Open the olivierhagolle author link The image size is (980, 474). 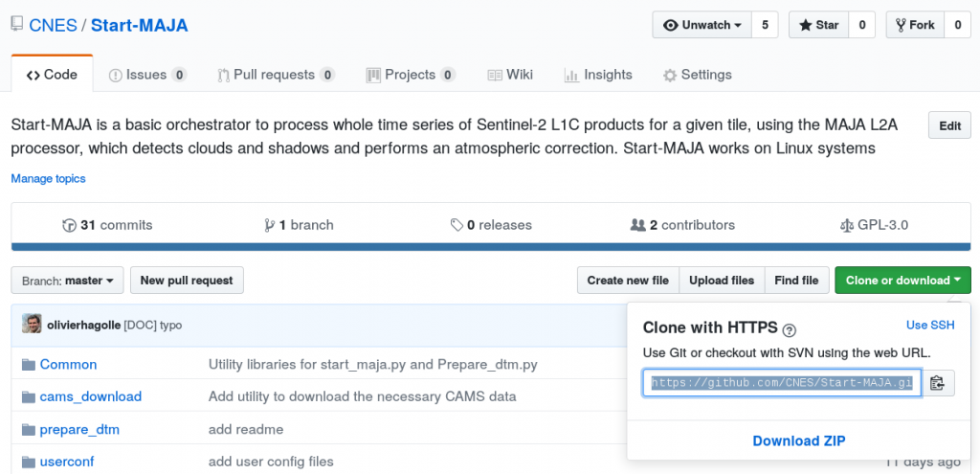click(84, 326)
